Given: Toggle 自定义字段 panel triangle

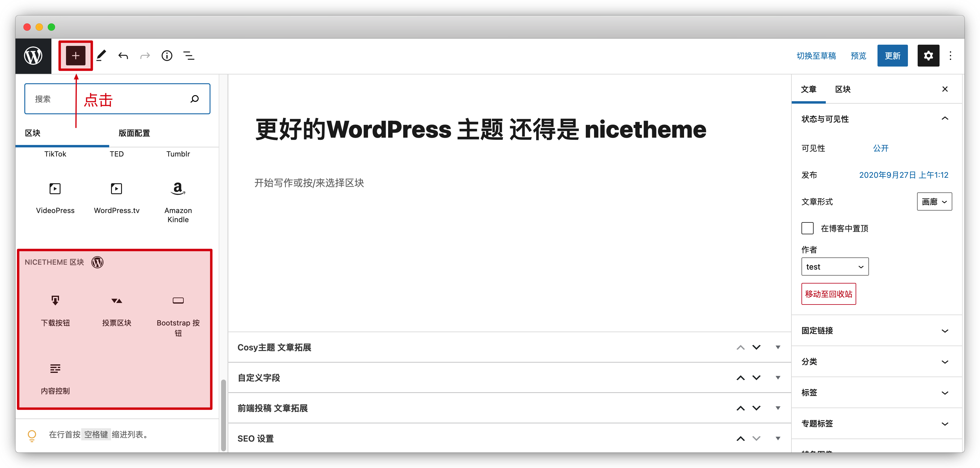Looking at the screenshot, I should 778,377.
